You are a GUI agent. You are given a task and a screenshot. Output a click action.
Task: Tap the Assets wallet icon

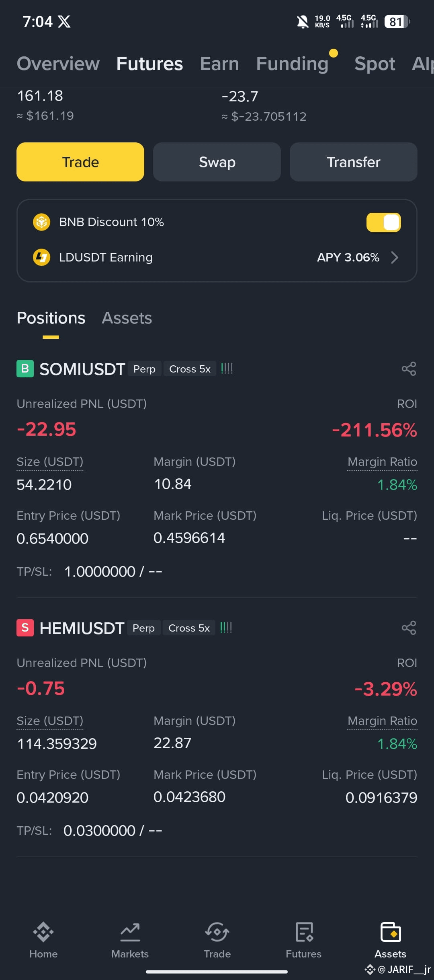pos(391,932)
